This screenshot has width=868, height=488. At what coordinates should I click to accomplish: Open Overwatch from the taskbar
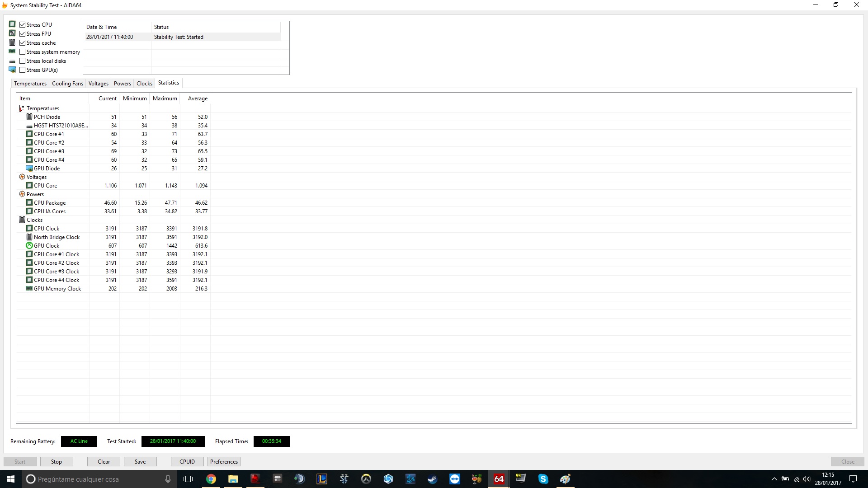(x=366, y=479)
